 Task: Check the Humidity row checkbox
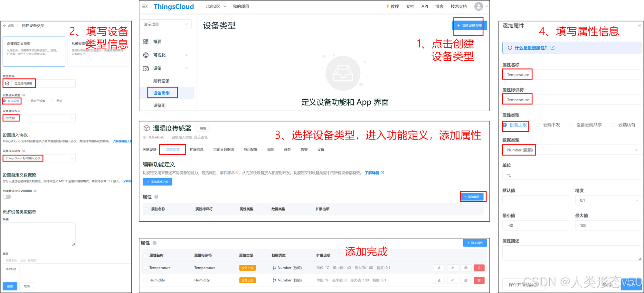[x=145, y=280]
